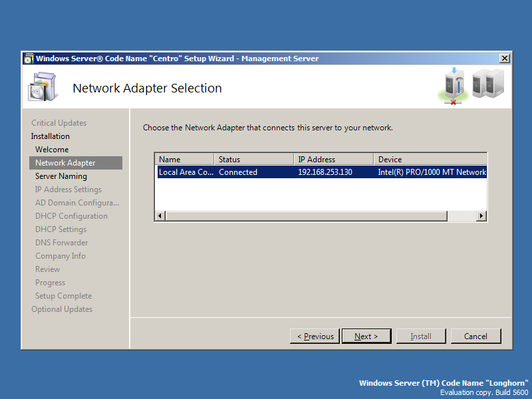Click the setup wizard title bar icon
The height and width of the screenshot is (399, 532).
[x=29, y=59]
